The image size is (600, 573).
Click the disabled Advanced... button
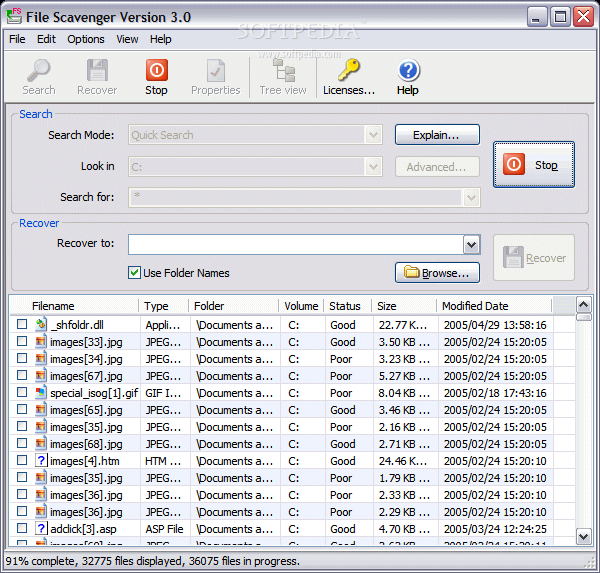(x=437, y=167)
